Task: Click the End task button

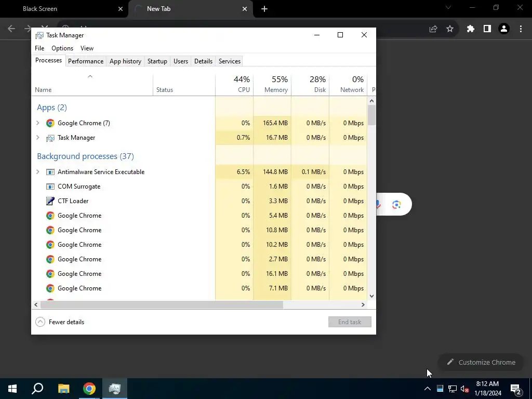Action: 350,322
